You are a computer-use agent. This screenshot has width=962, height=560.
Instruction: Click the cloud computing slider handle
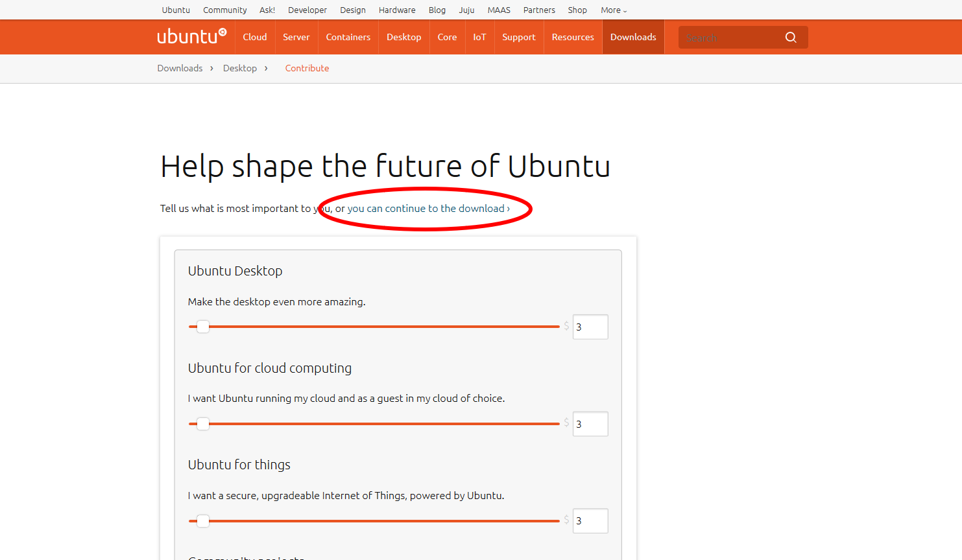tap(203, 424)
